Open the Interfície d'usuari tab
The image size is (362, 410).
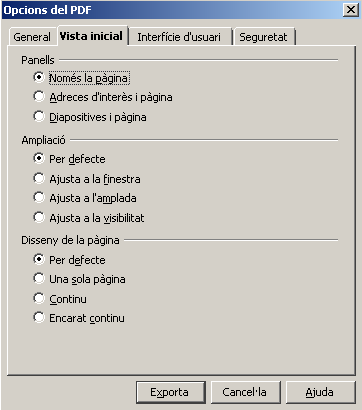(179, 37)
